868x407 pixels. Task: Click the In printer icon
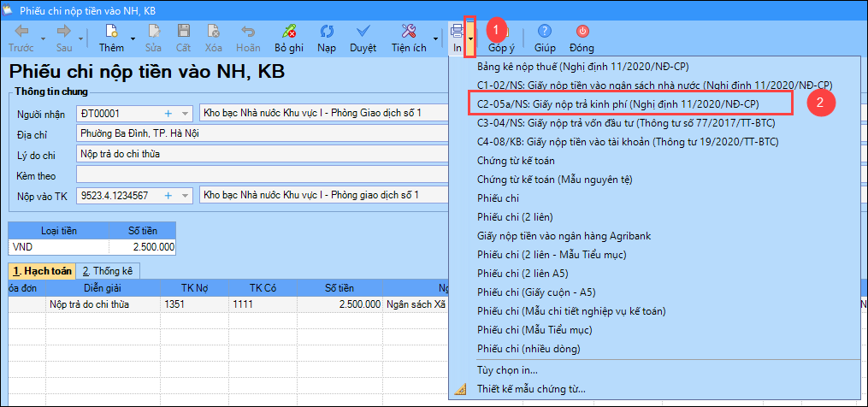click(458, 31)
